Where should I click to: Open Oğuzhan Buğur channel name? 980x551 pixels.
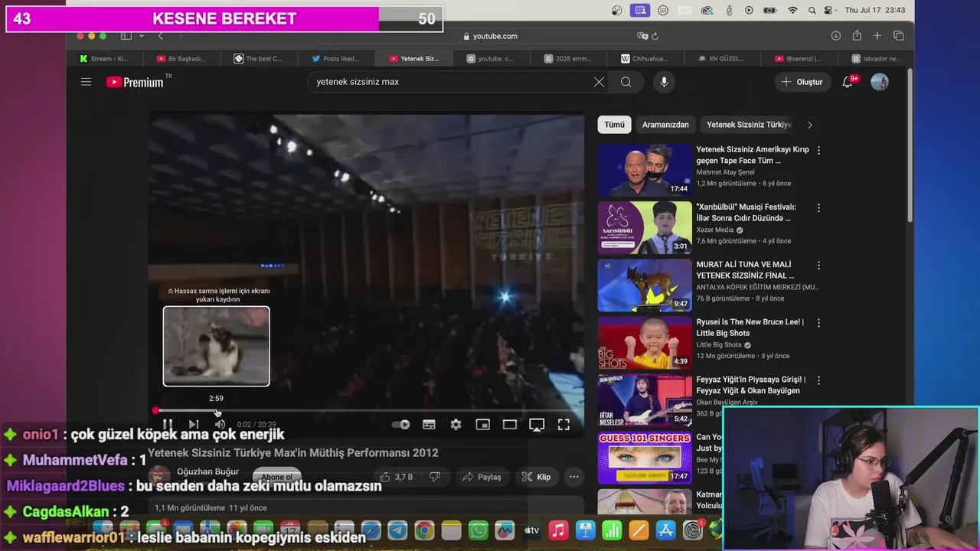click(207, 471)
